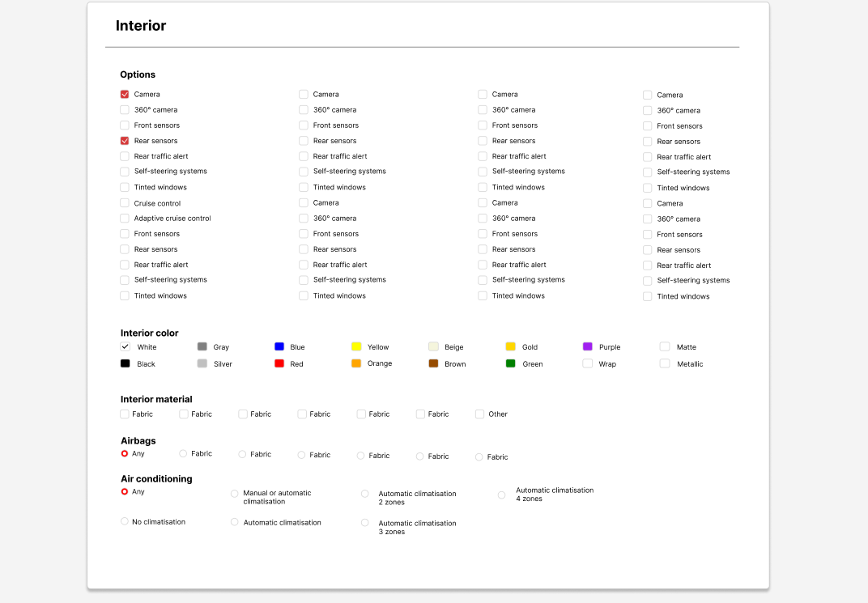This screenshot has height=603, width=868.
Task: Pick the Green interior color swatch
Action: coord(510,363)
